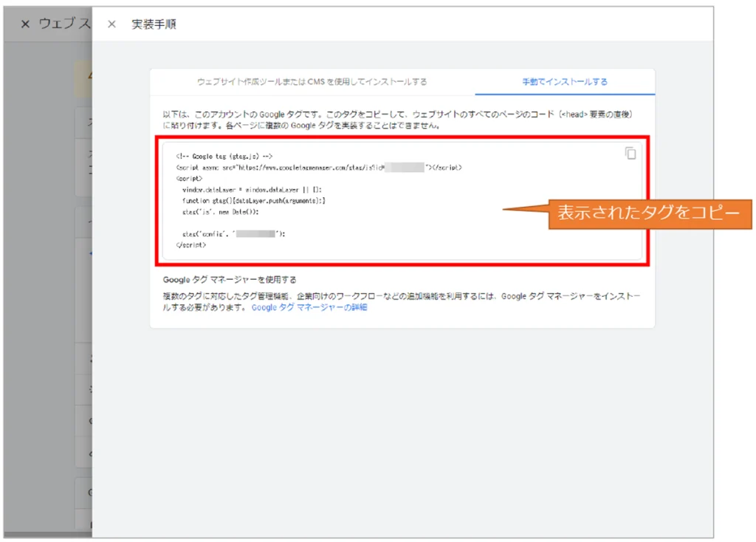Click the ウェブス title in background panel
The width and height of the screenshot is (756, 542).
64,24
